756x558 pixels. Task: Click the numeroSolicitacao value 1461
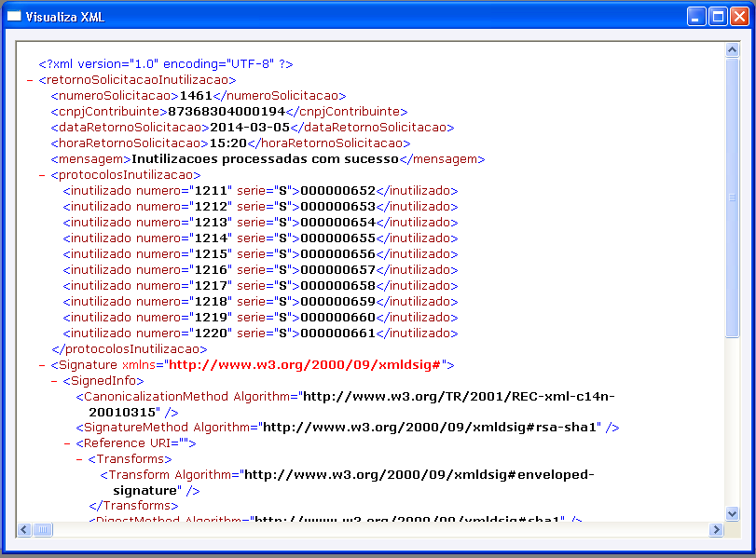click(196, 95)
